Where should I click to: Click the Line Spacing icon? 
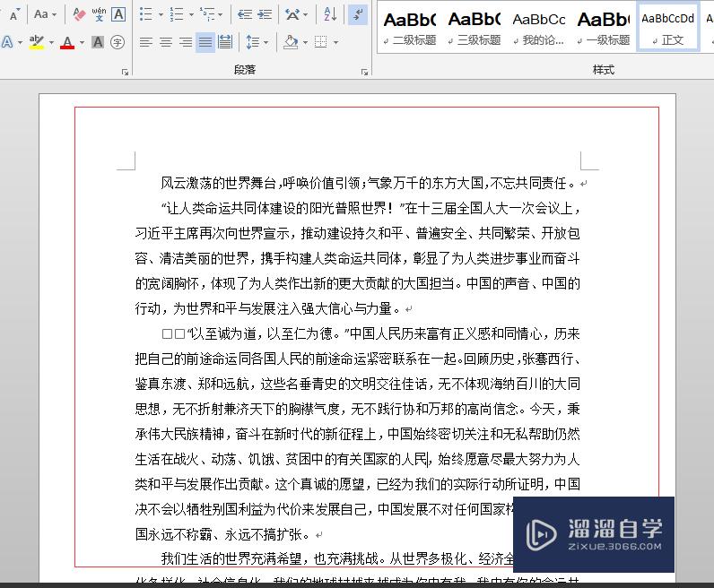tap(253, 42)
